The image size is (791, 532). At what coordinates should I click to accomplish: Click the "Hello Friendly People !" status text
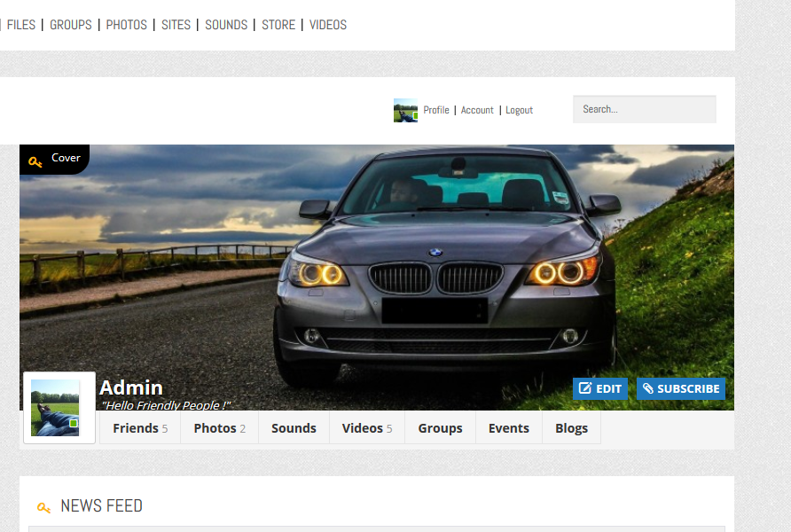pos(166,405)
